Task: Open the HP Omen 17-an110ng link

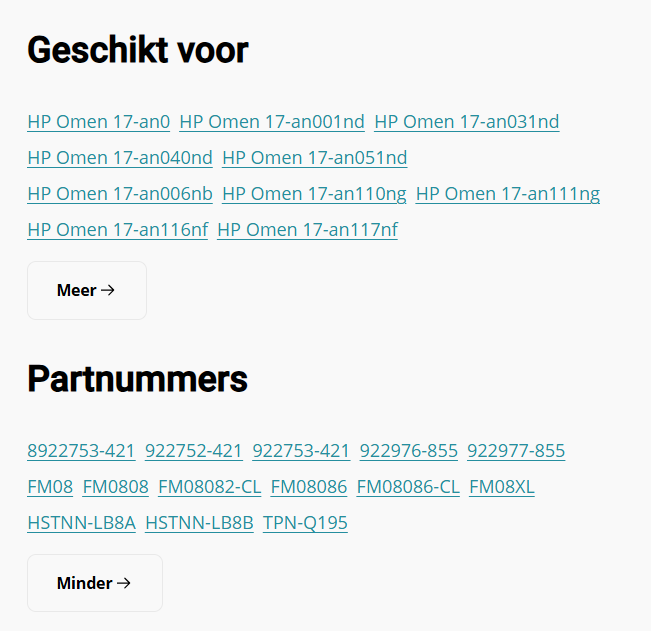Action: coord(314,194)
